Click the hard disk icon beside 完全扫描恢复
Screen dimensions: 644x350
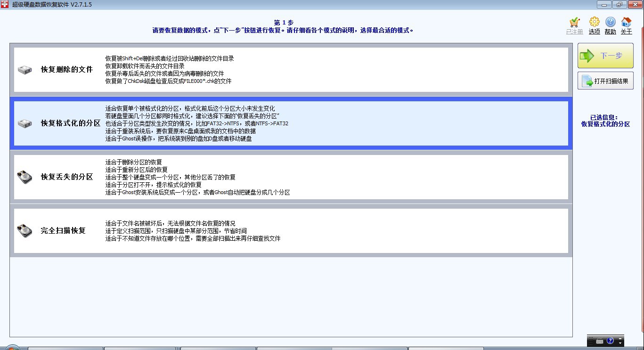tap(24, 231)
